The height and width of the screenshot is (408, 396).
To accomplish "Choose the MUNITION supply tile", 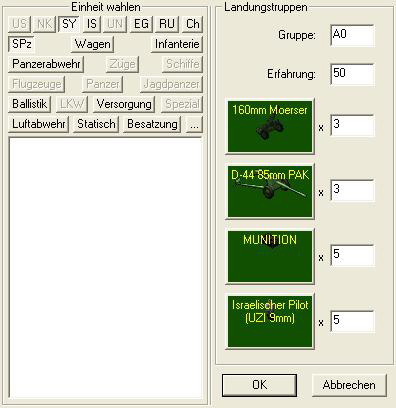I will coord(270,257).
